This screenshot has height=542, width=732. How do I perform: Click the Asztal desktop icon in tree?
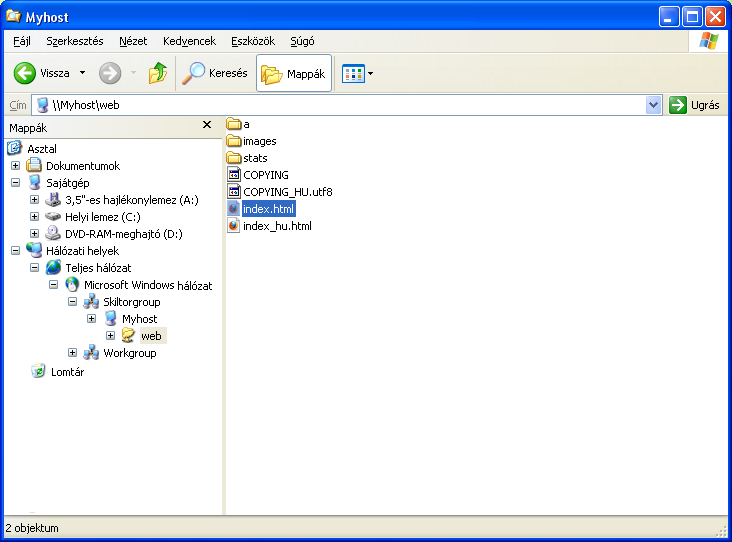pyautogui.click(x=15, y=148)
